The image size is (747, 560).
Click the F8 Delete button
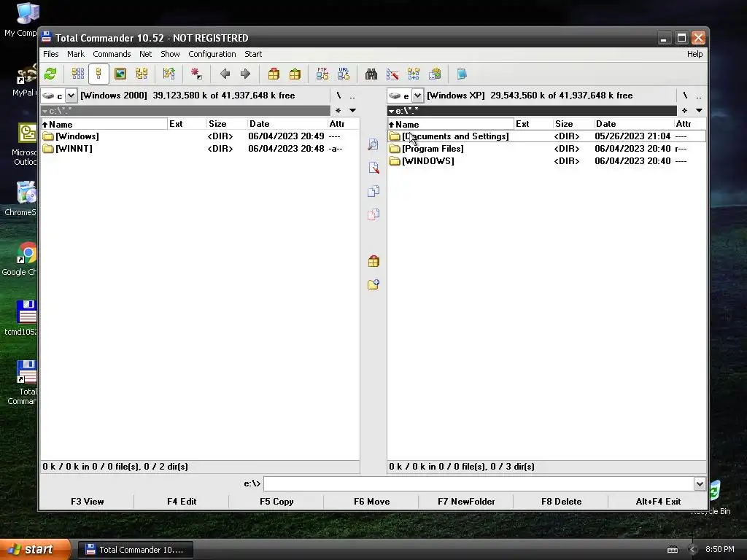[x=561, y=502]
